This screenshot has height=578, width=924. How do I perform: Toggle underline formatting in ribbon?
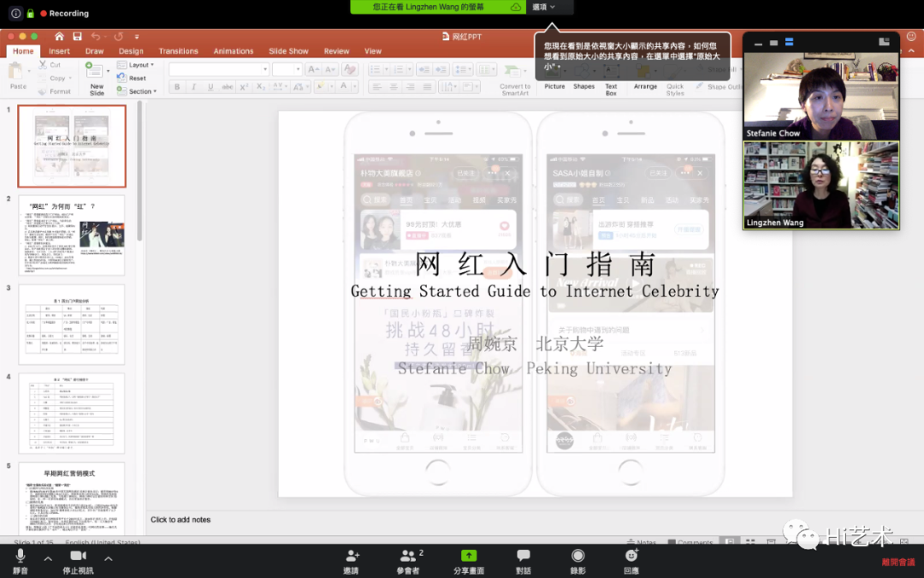pyautogui.click(x=210, y=86)
